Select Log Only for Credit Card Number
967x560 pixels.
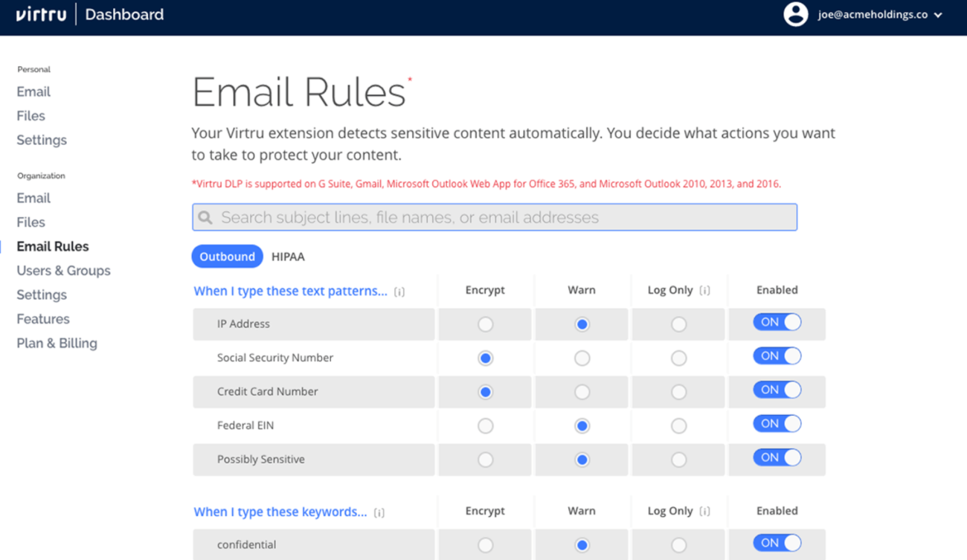coord(678,392)
